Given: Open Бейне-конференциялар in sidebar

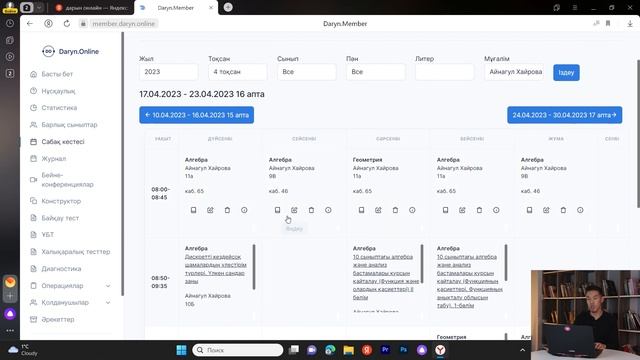Looking at the screenshot, I should [67, 180].
